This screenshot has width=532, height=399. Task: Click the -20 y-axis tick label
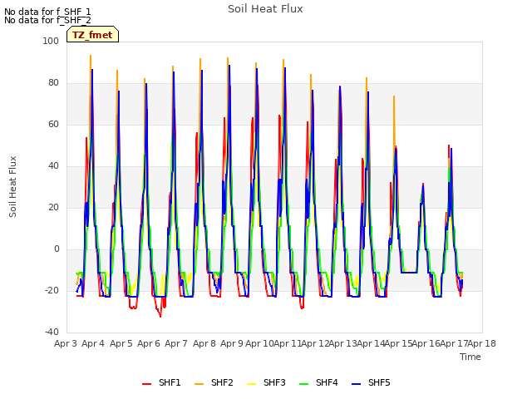click(x=52, y=290)
